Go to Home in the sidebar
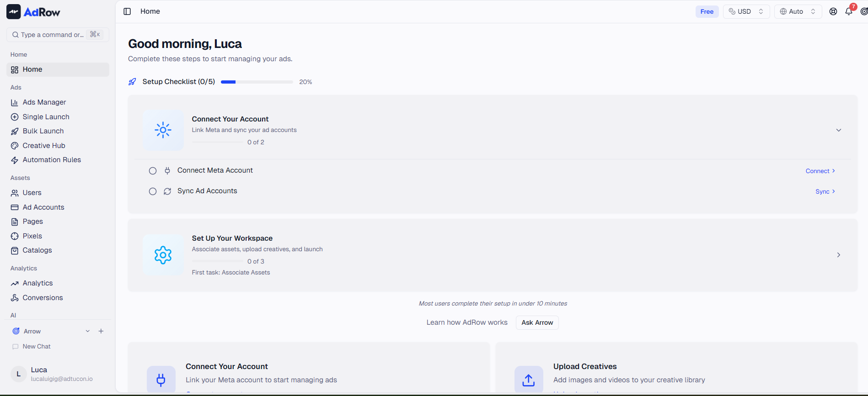The image size is (868, 396). coord(58,69)
